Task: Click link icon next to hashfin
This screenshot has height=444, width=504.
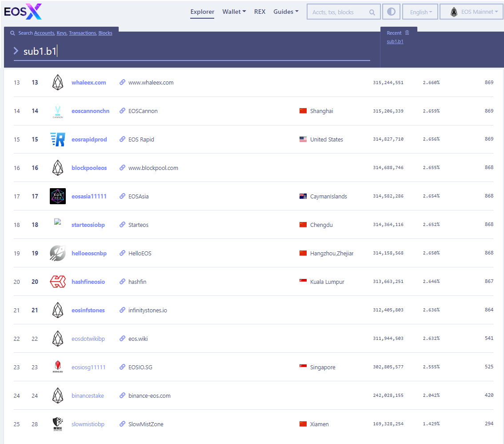Action: 122,282
